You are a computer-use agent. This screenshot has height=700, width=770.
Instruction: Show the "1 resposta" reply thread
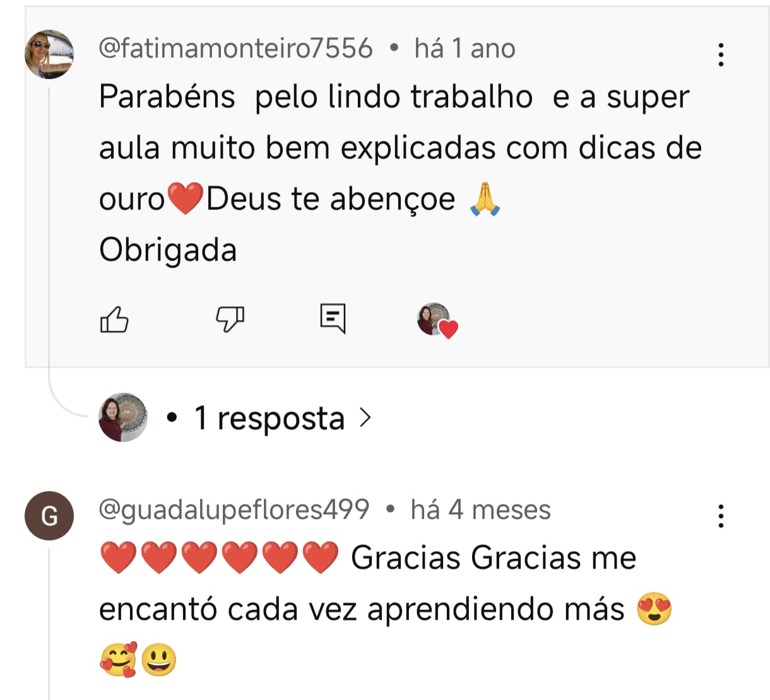pos(269,418)
